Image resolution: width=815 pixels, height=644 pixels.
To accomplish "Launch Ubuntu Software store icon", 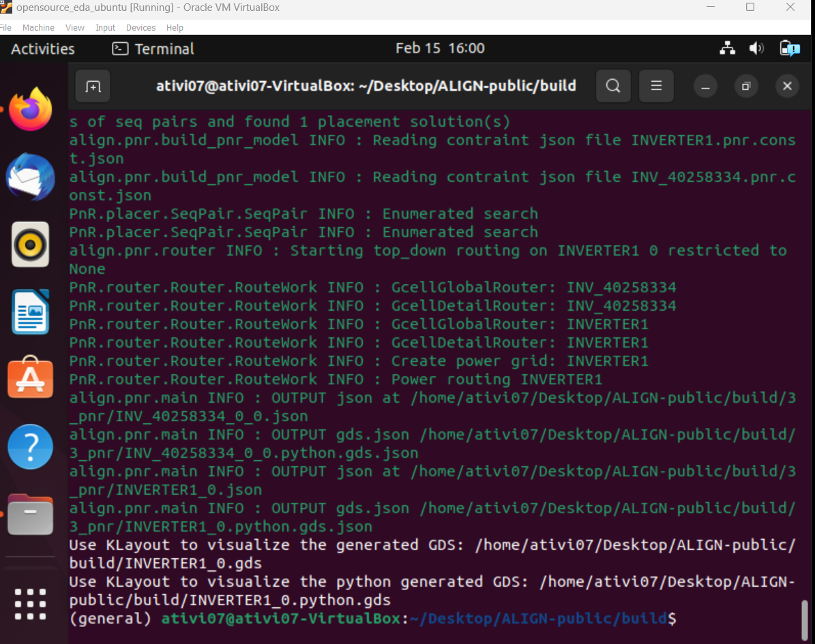I will [x=30, y=378].
